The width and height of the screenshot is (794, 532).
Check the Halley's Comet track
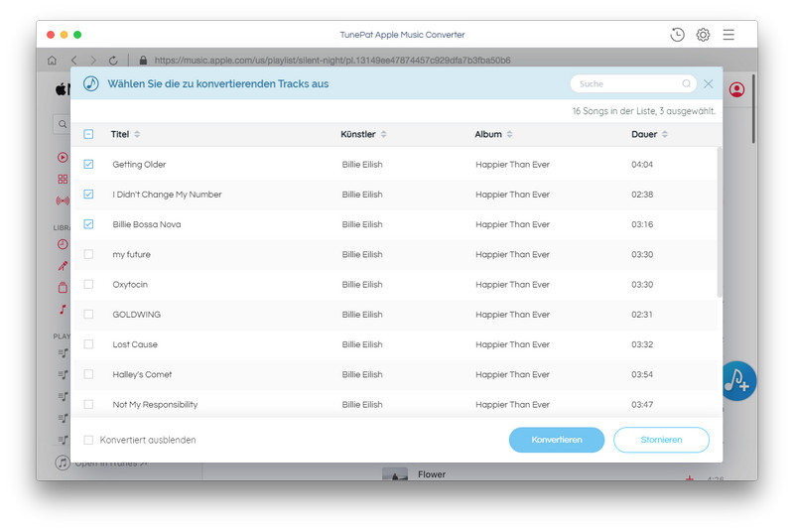click(88, 374)
